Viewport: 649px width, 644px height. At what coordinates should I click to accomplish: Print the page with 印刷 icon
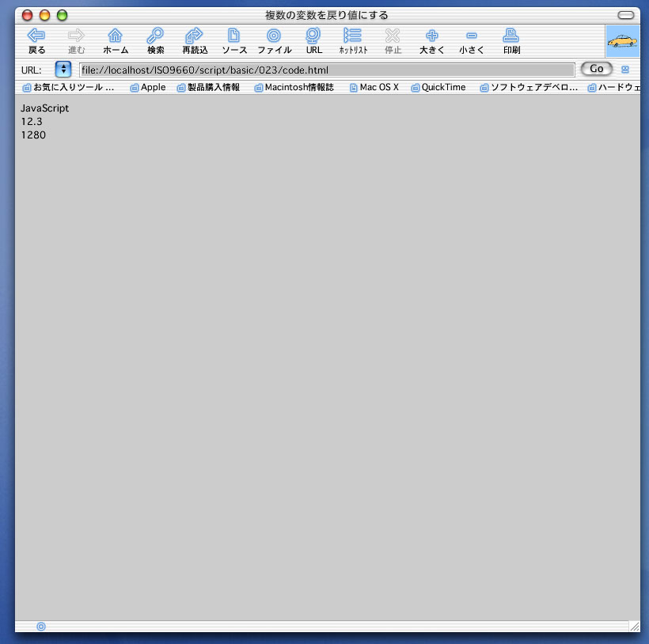click(x=511, y=40)
